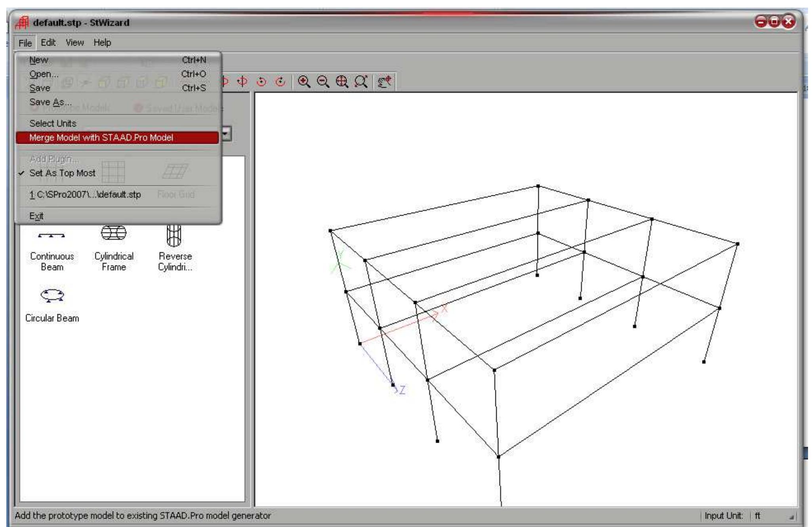The height and width of the screenshot is (527, 812).
Task: Select the Zoom Out magnifier tool
Action: point(322,82)
